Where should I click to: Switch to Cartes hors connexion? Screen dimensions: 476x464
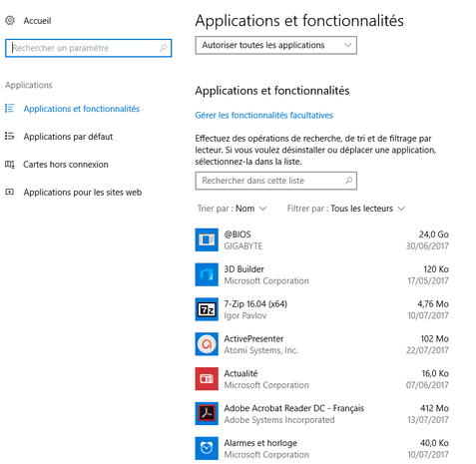coord(66,165)
